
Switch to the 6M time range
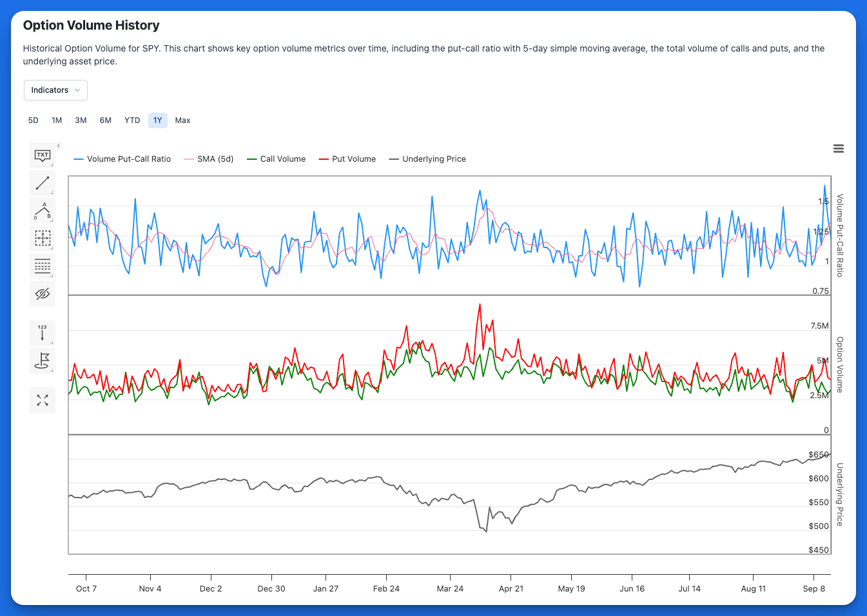(106, 120)
